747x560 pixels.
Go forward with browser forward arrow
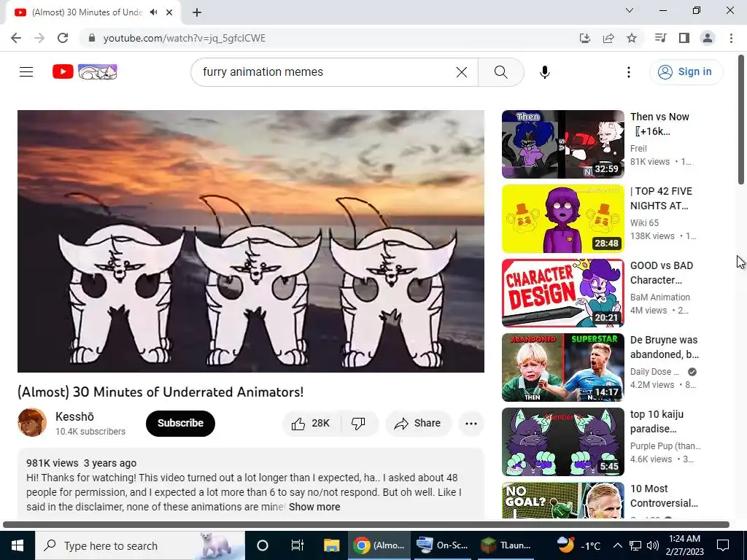pos(39,38)
